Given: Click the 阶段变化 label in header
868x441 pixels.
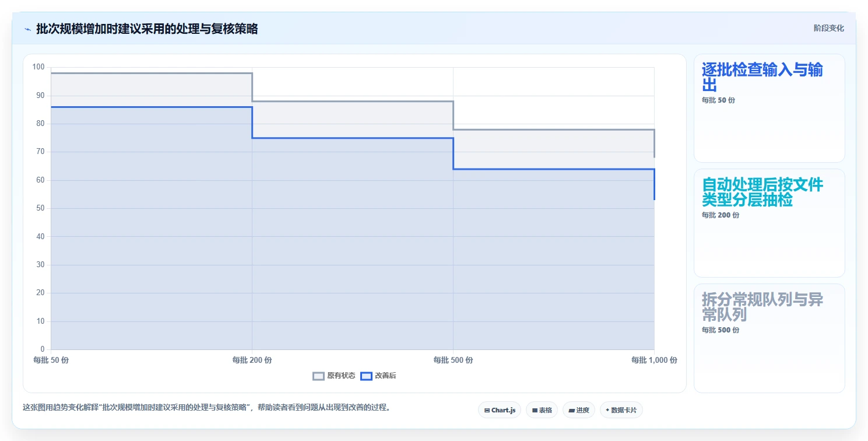Looking at the screenshot, I should click(x=828, y=29).
